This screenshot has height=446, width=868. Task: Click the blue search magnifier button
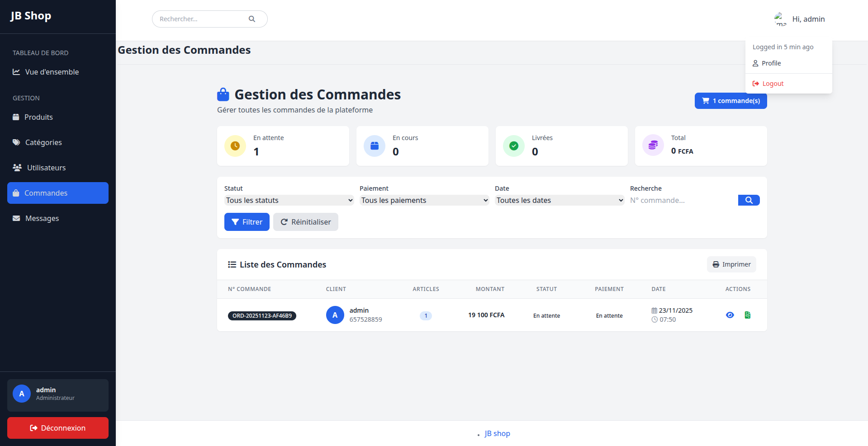pos(749,200)
